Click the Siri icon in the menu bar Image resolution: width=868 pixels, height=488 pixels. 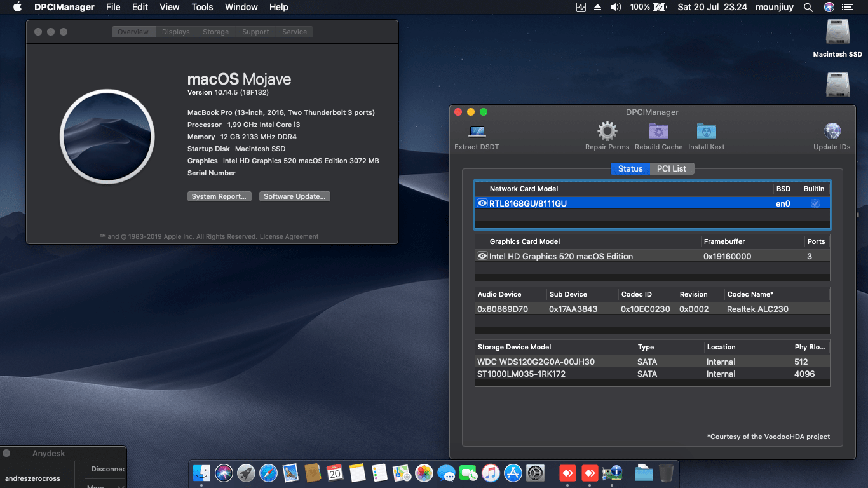[x=829, y=7]
